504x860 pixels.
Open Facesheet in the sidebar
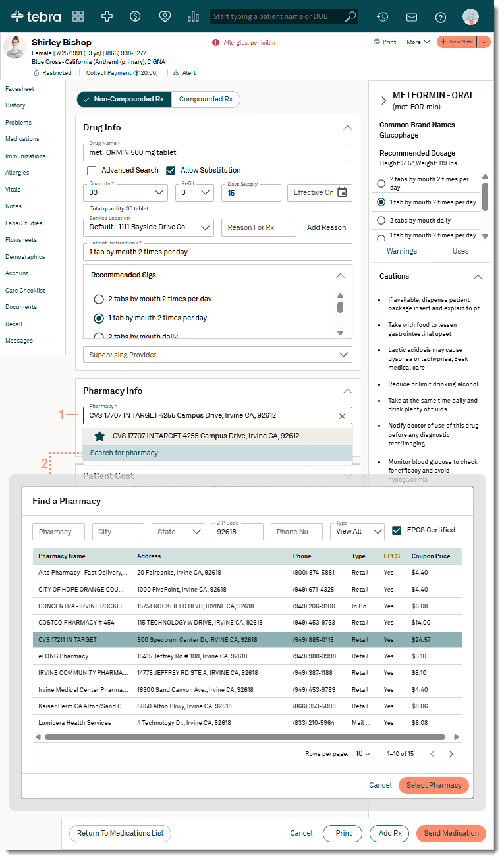[x=20, y=89]
